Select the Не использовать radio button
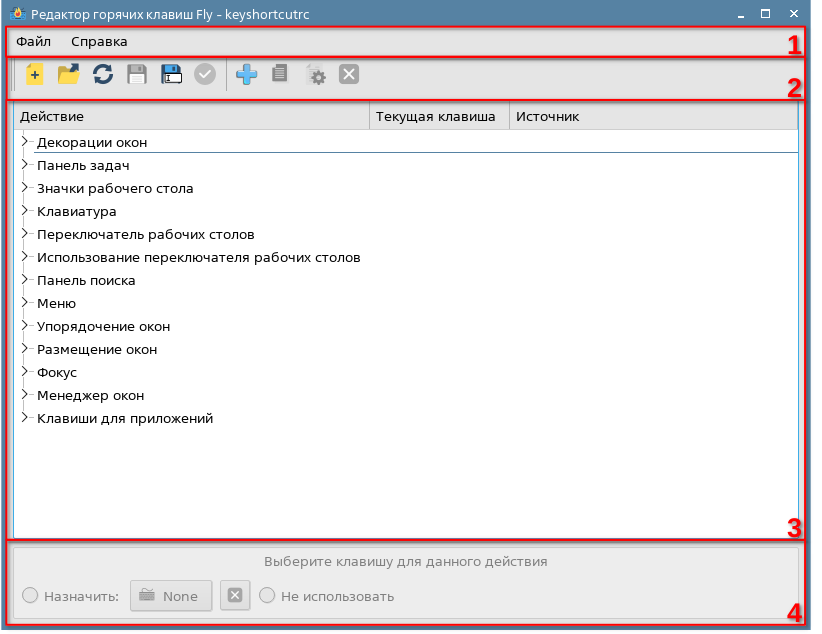 [267, 595]
